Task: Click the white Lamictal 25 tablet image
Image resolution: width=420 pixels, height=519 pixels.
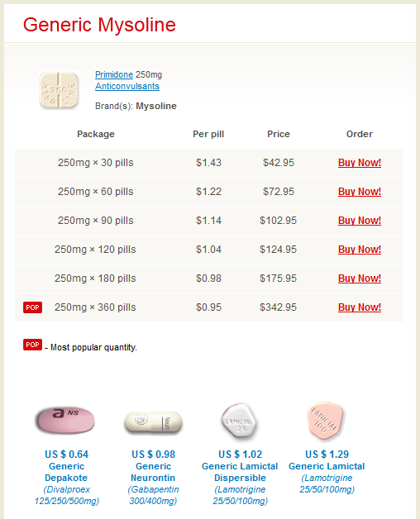Action: (240, 421)
